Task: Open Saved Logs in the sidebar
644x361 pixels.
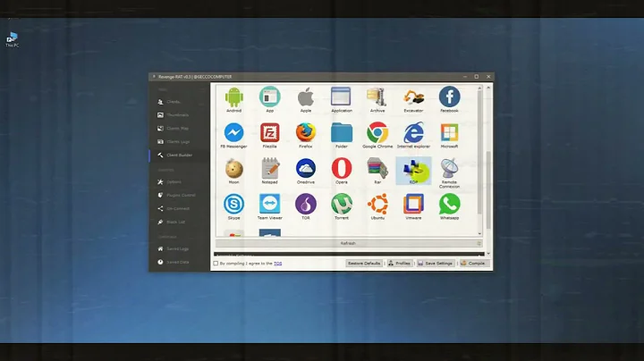Action: click(x=176, y=248)
